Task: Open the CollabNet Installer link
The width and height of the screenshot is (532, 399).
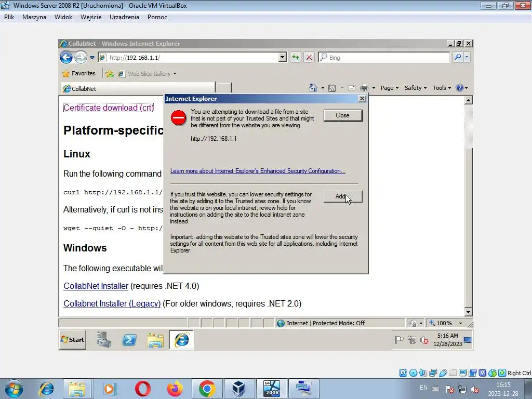Action: (x=96, y=286)
